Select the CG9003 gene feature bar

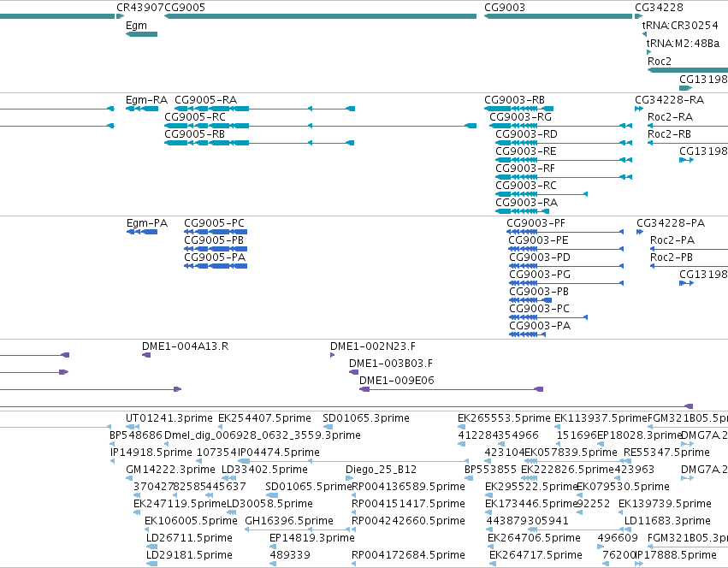pos(558,16)
